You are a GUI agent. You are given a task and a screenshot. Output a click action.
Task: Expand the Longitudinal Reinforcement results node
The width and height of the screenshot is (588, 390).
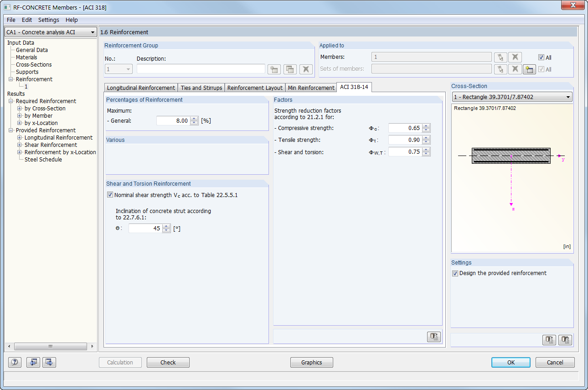click(20, 138)
